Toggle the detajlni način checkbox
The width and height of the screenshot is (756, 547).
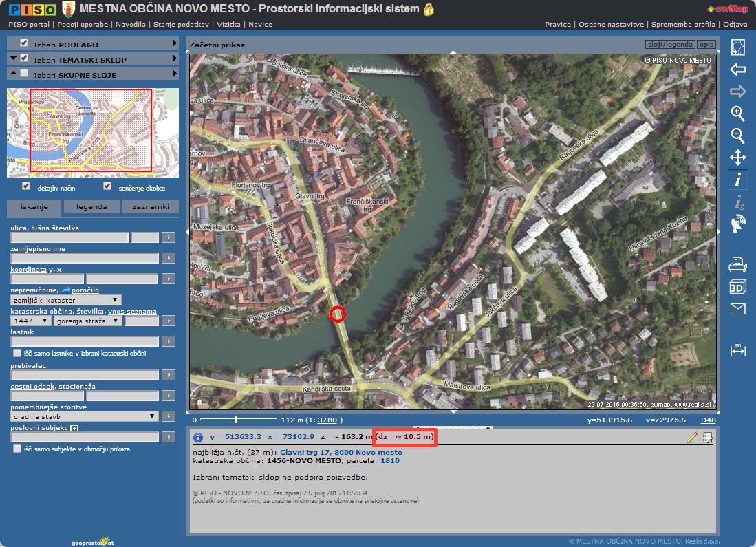pos(26,186)
